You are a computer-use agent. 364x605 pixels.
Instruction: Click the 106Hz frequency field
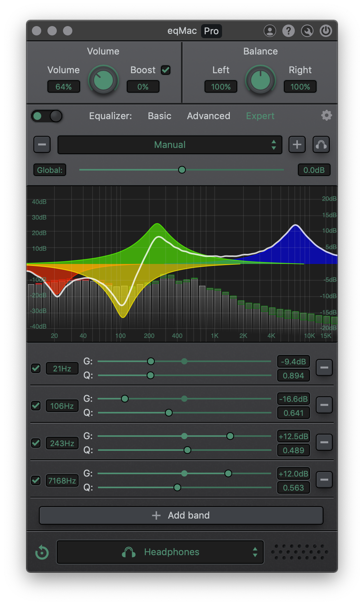pyautogui.click(x=62, y=406)
